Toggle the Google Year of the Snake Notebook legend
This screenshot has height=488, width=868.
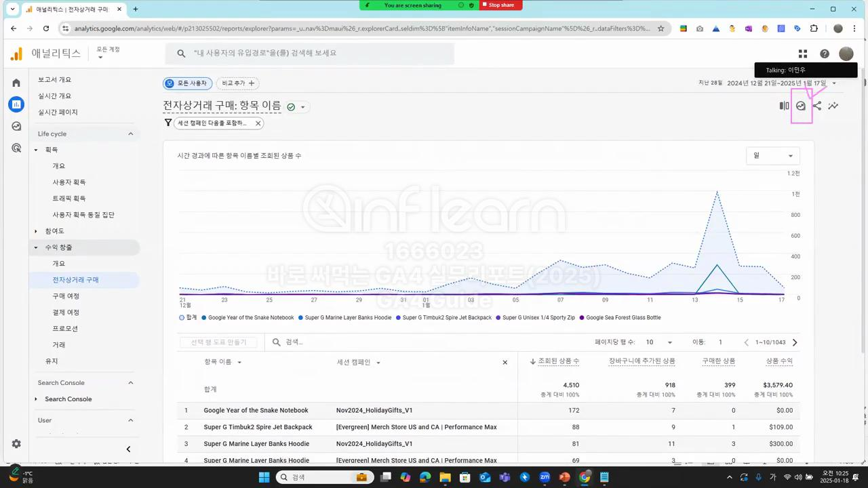click(248, 317)
